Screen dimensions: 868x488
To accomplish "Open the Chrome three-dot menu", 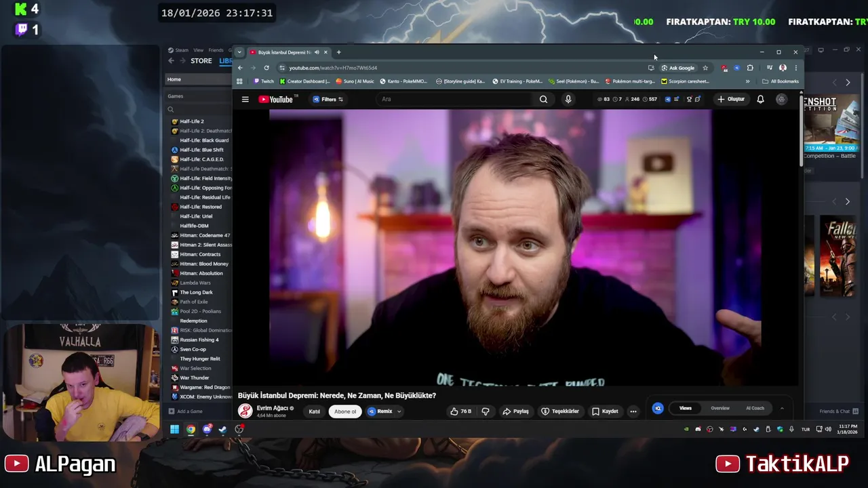I will (x=795, y=68).
